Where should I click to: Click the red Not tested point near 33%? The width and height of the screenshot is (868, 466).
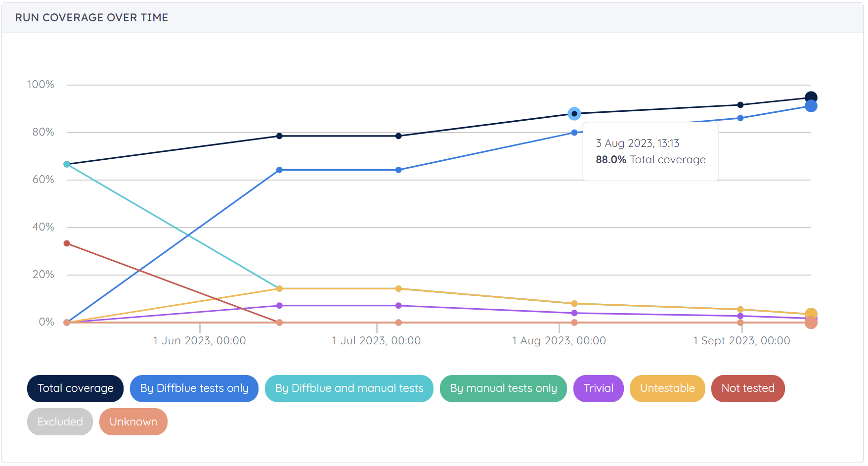(67, 243)
